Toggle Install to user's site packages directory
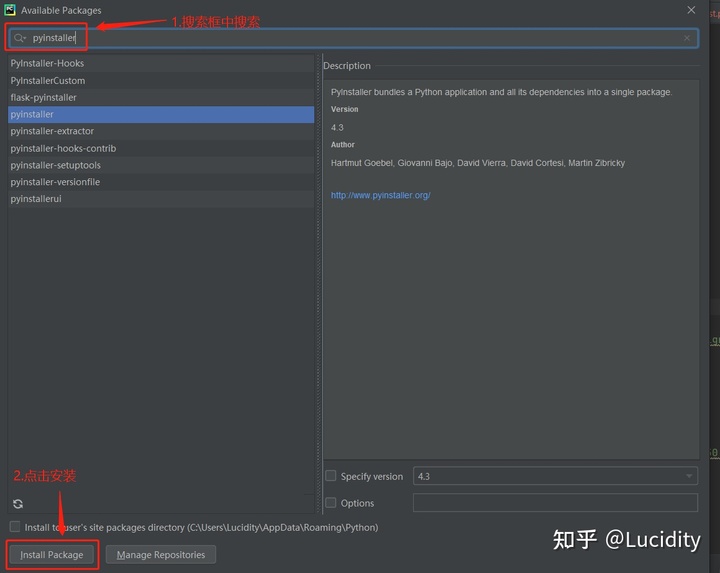Image resolution: width=720 pixels, height=573 pixels. [15, 527]
